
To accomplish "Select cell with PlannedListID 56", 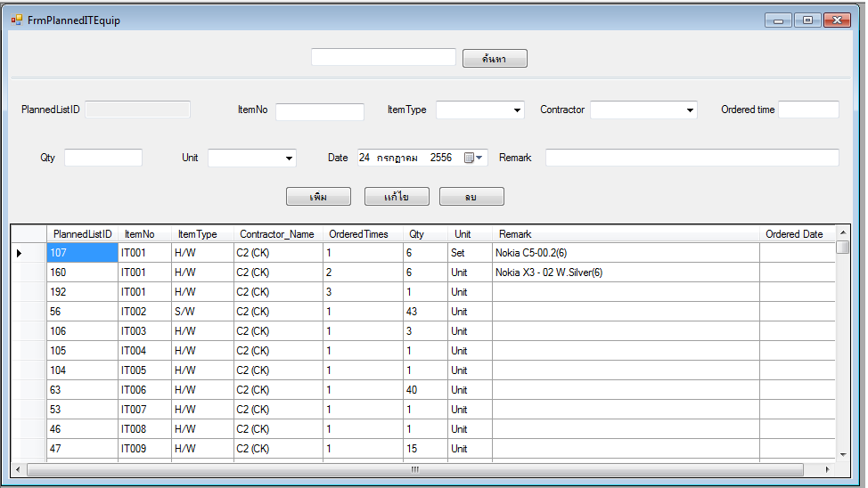I will pos(83,312).
